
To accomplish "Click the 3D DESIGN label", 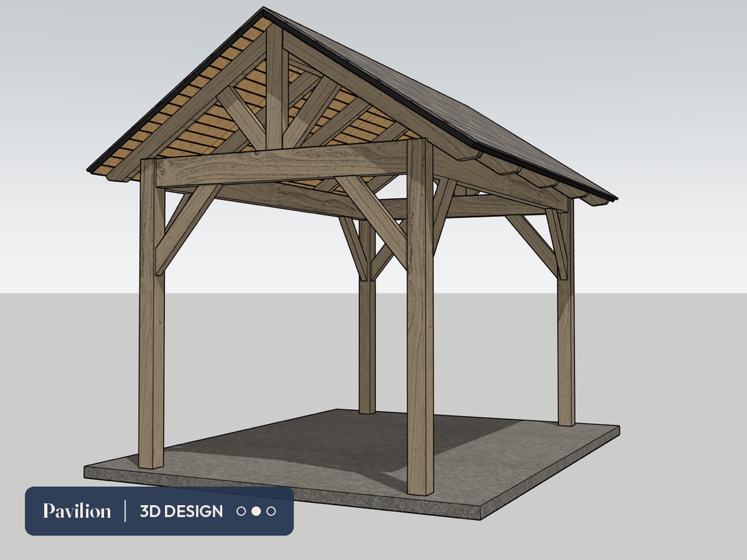I will 181,511.
